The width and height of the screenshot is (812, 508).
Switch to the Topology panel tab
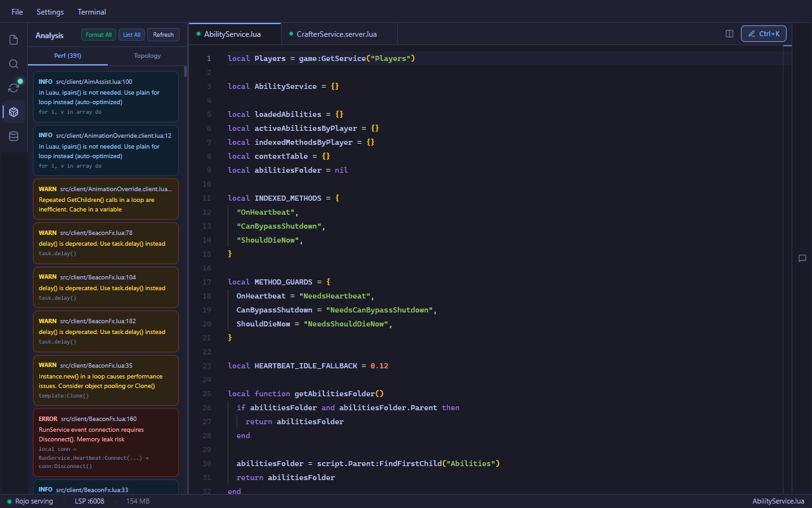(147, 55)
